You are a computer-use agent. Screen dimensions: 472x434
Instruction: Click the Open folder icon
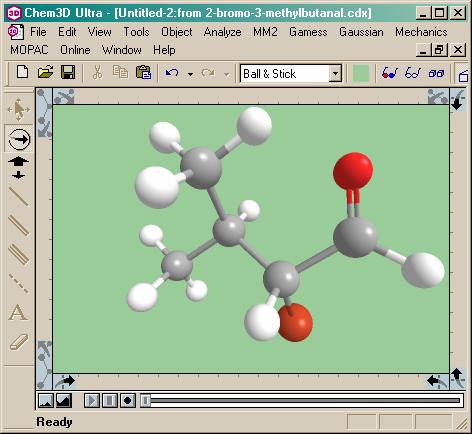45,72
